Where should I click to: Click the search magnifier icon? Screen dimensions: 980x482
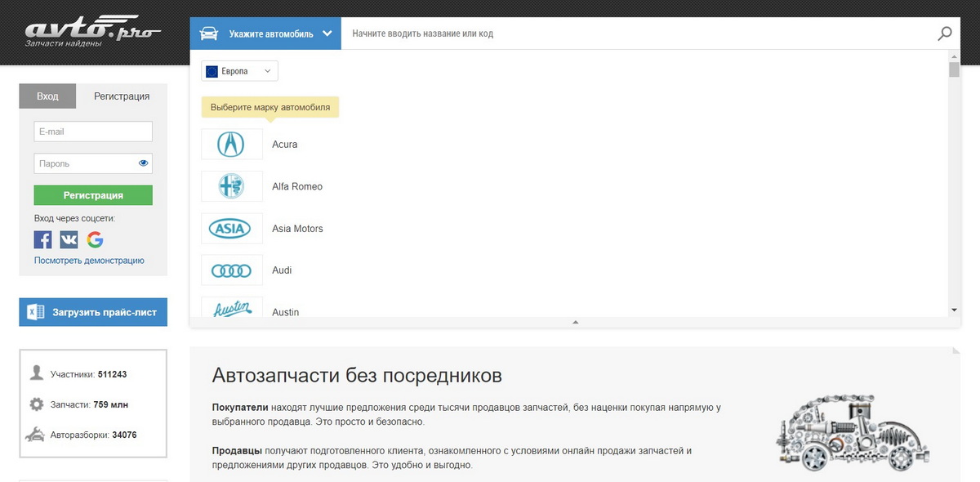point(945,33)
